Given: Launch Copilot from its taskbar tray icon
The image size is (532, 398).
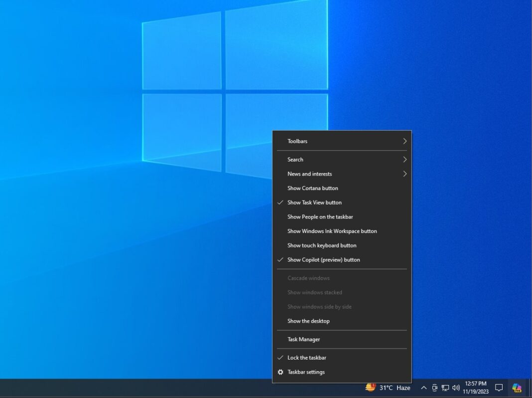Looking at the screenshot, I should coord(517,388).
